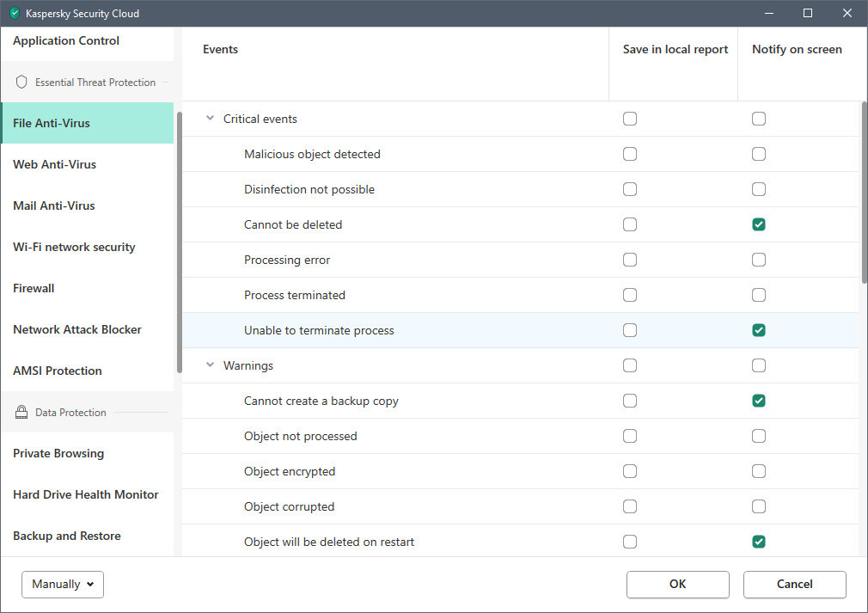Check local report for Cannot be deleted
Screen dimensions: 868x613
pyautogui.click(x=630, y=224)
